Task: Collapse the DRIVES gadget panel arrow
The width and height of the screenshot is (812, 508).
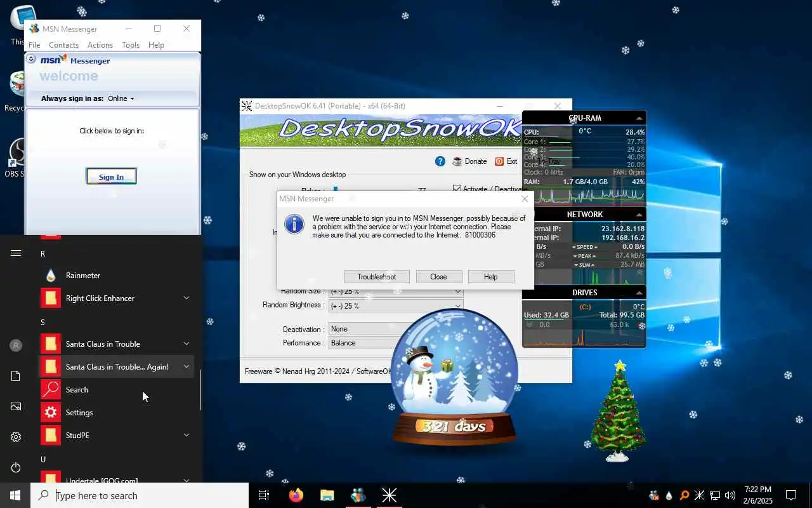Action: click(639, 293)
